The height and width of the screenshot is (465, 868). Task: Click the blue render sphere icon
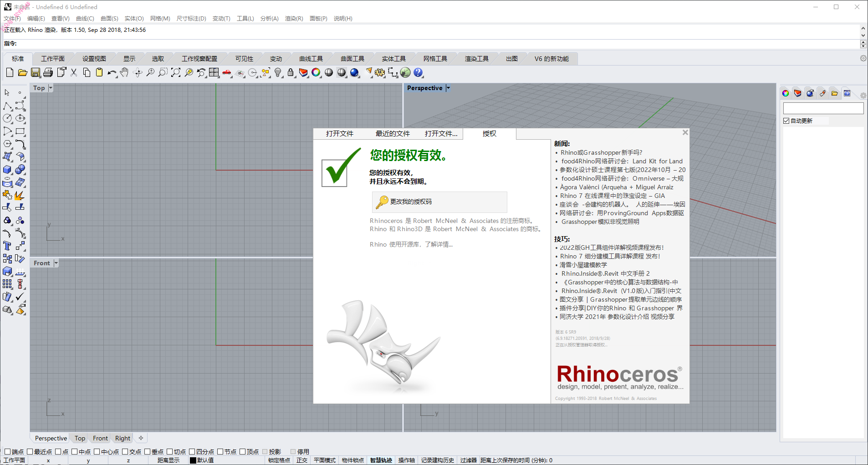click(x=355, y=72)
